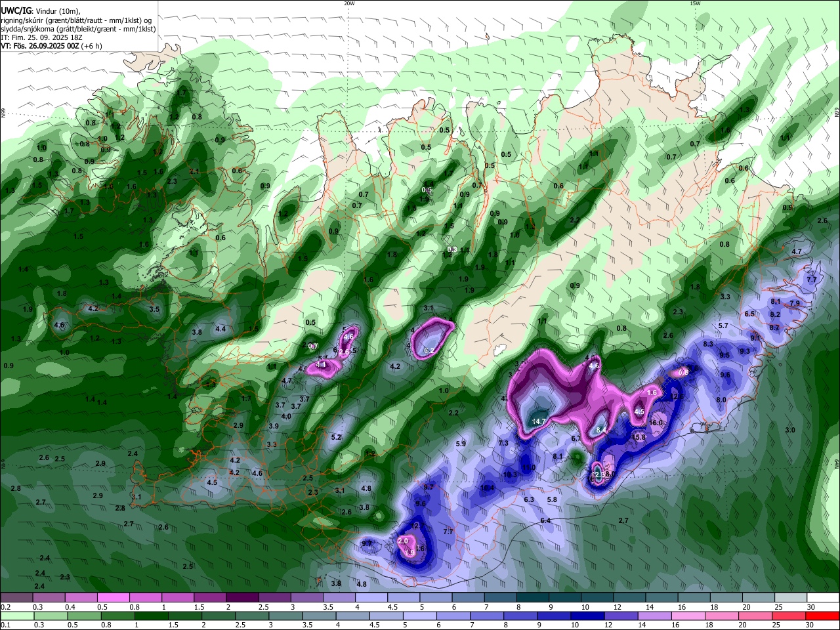Click the bright pink swatch between 0.5 and 0.8, top legend row
The height and width of the screenshot is (630, 840).
(x=113, y=598)
